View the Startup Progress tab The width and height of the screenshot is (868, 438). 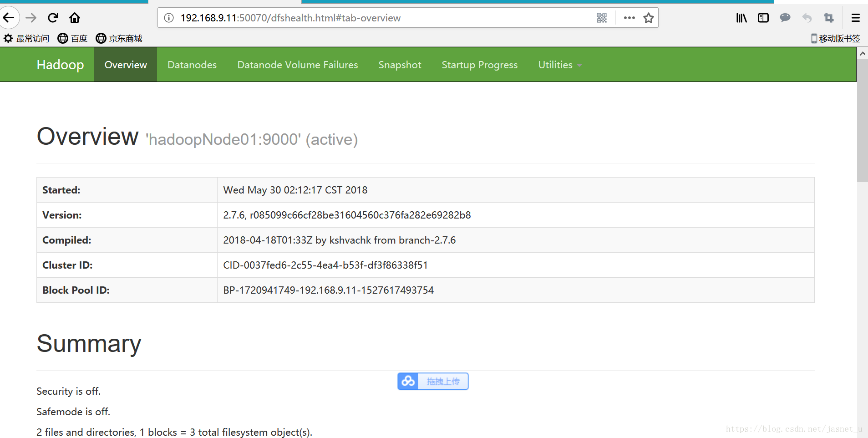point(479,65)
